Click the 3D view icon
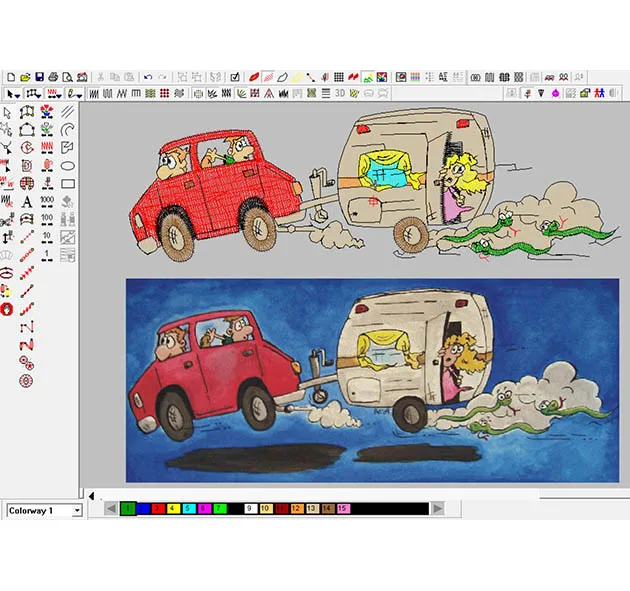Screen dimensions: 630x591 (339, 94)
